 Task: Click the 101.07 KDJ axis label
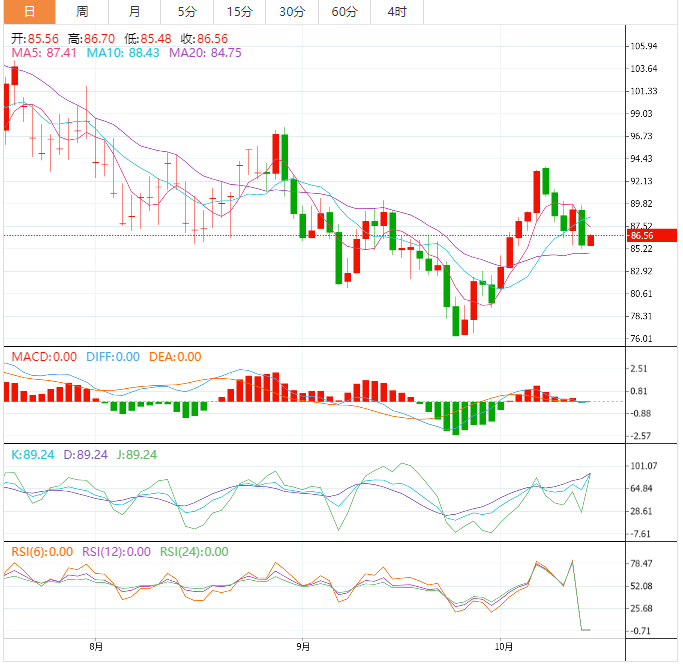tap(644, 466)
